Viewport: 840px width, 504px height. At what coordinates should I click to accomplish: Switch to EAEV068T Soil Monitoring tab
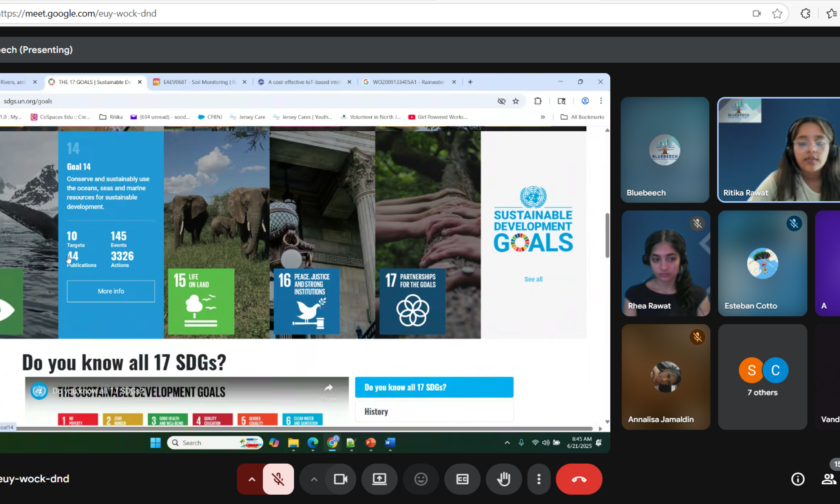200,82
